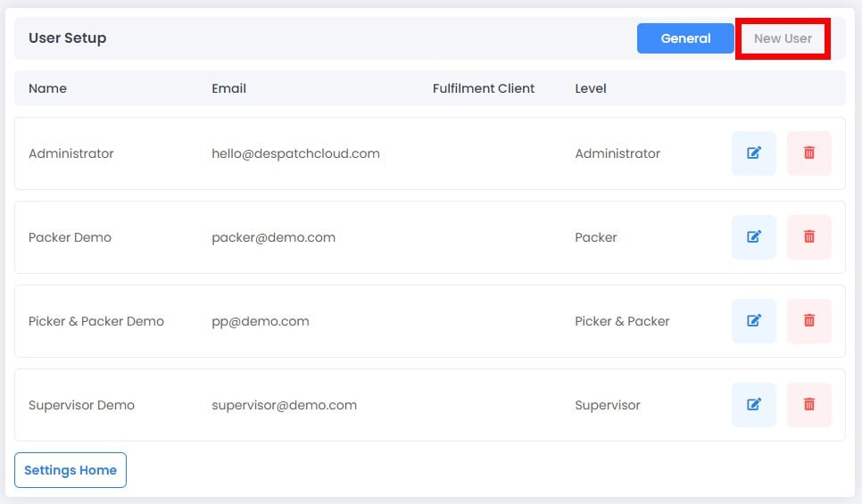The width and height of the screenshot is (862, 504).
Task: Click the Fulfilment Client column header
Action: 484,88
